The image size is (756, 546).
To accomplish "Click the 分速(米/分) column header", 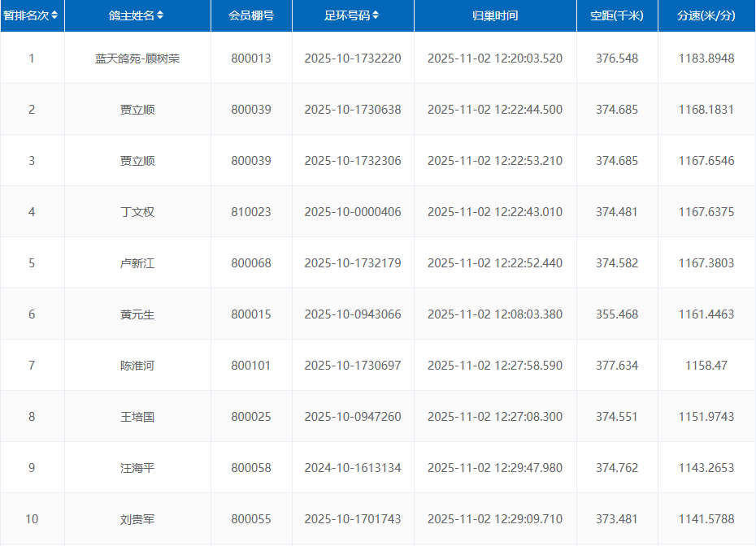I will click(706, 16).
